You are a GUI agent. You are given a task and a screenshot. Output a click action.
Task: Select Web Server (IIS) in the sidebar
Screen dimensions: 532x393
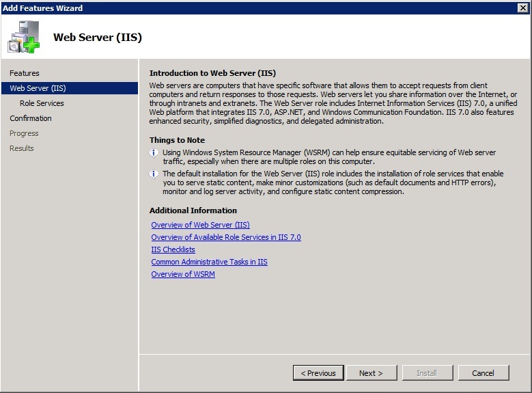point(38,88)
